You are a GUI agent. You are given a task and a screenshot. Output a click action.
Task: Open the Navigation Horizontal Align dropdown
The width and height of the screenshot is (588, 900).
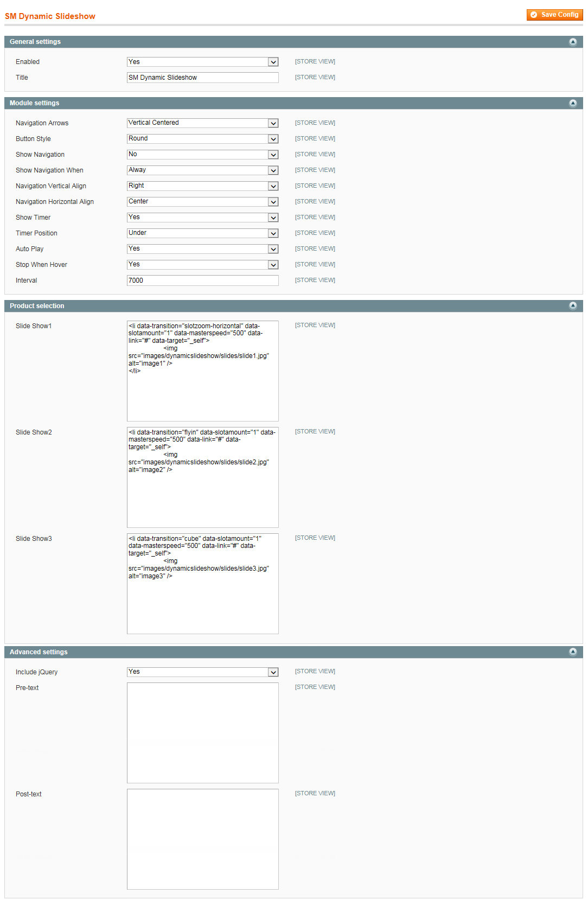tap(203, 202)
